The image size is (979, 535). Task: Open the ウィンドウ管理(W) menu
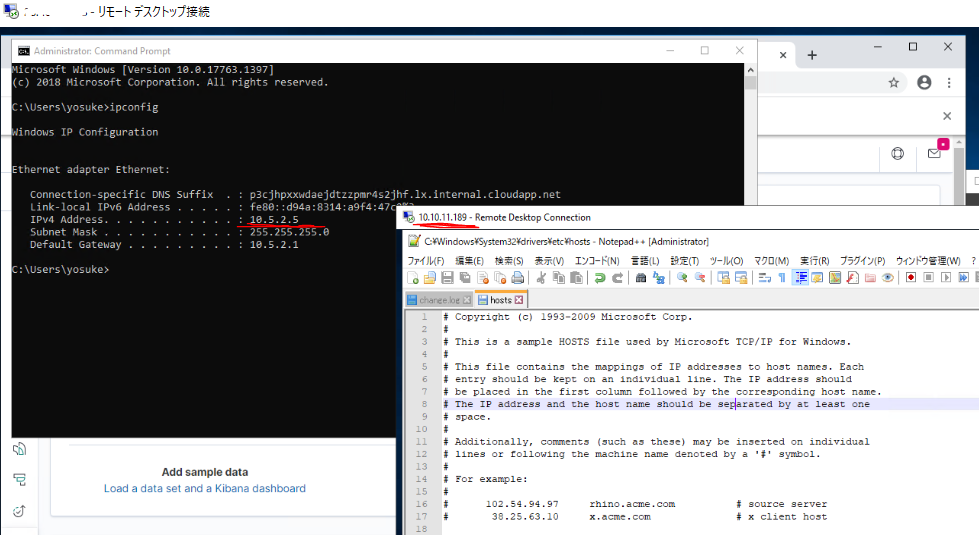pyautogui.click(x=928, y=261)
